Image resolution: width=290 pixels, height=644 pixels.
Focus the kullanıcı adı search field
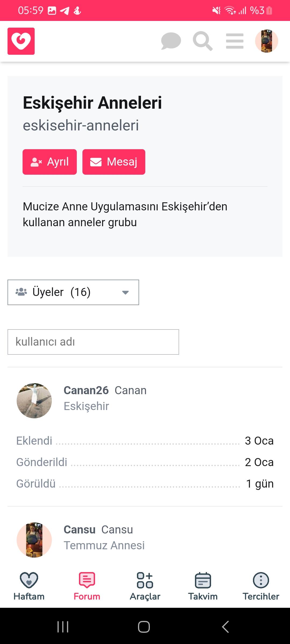pyautogui.click(x=93, y=342)
